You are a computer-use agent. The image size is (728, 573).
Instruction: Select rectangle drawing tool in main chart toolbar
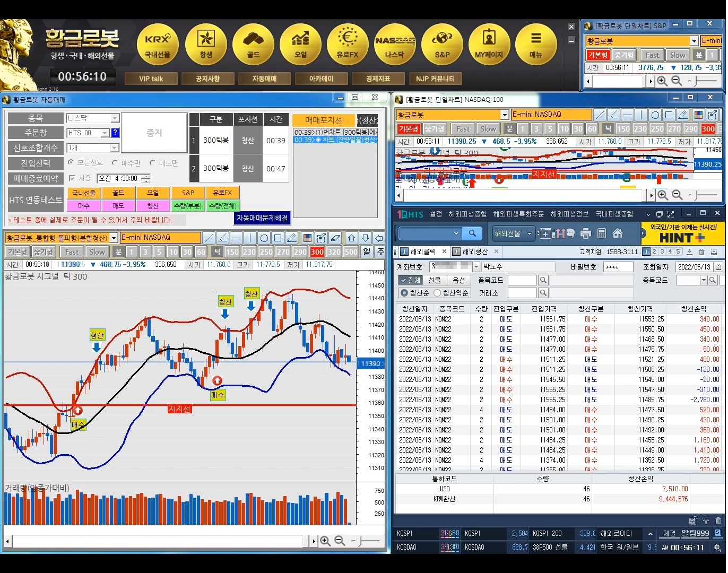278,238
